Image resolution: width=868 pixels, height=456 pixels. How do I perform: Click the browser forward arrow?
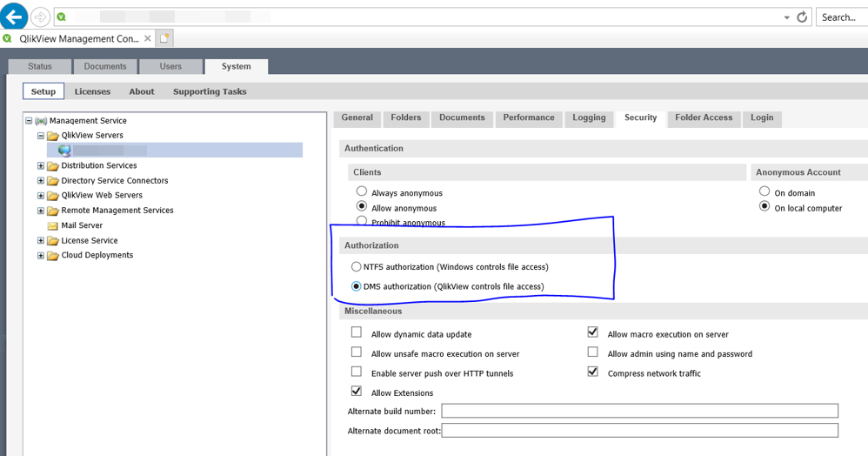point(40,17)
